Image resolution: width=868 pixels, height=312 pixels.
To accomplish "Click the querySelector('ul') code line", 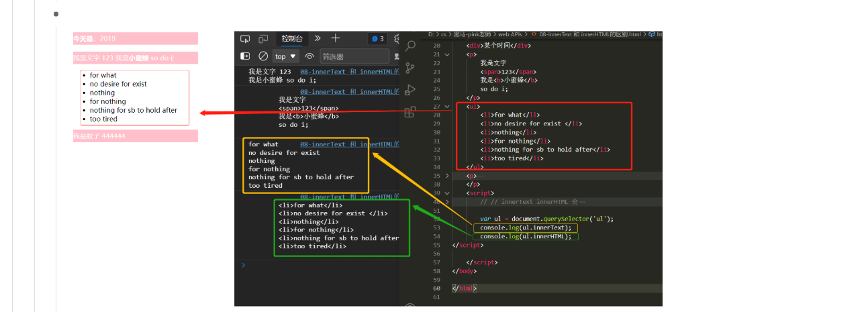I will tap(547, 219).
